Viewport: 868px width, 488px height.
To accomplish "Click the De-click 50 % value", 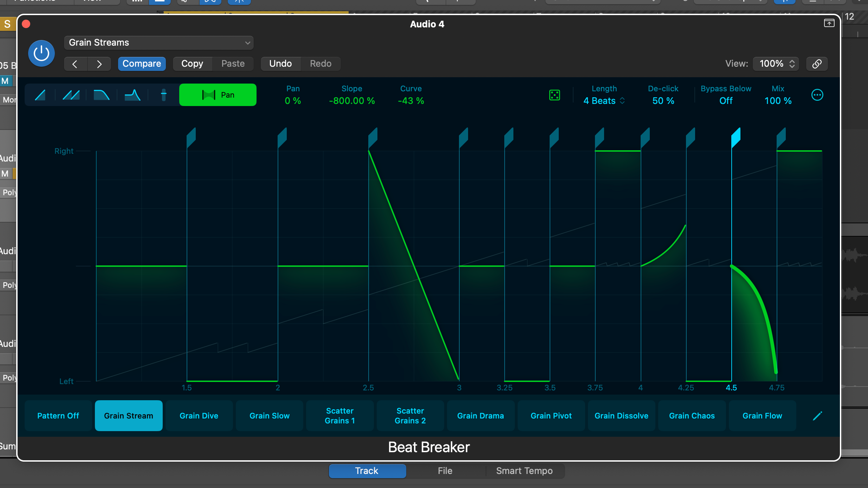I will [x=663, y=101].
